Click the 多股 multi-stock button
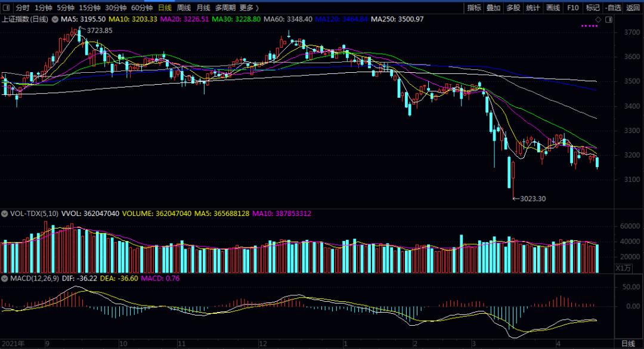The image size is (644, 349). (x=513, y=8)
